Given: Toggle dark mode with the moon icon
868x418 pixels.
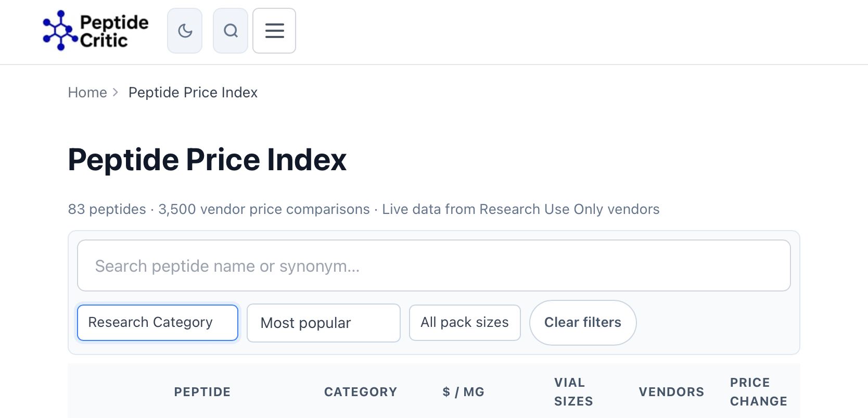Looking at the screenshot, I should [x=185, y=31].
